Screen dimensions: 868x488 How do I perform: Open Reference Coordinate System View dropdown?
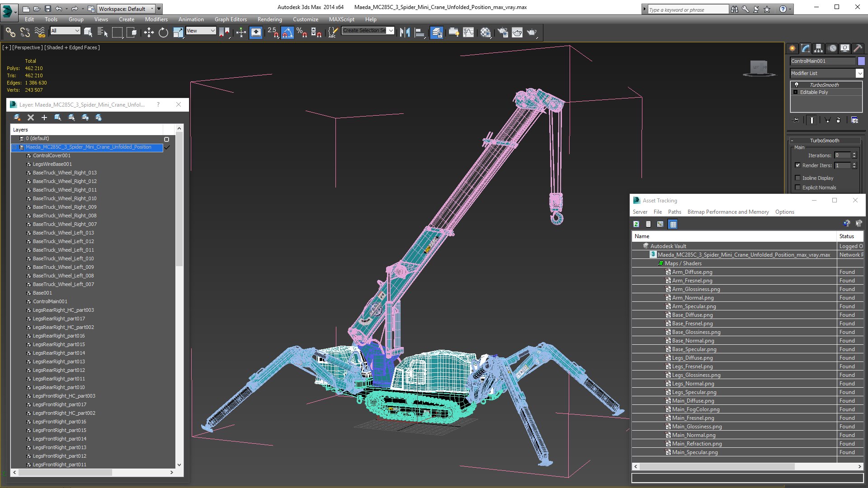tap(201, 31)
